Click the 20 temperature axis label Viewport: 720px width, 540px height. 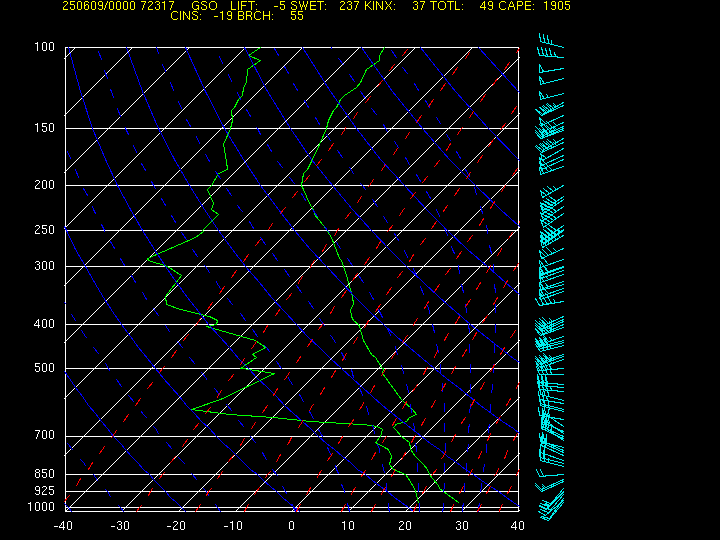pos(405,526)
